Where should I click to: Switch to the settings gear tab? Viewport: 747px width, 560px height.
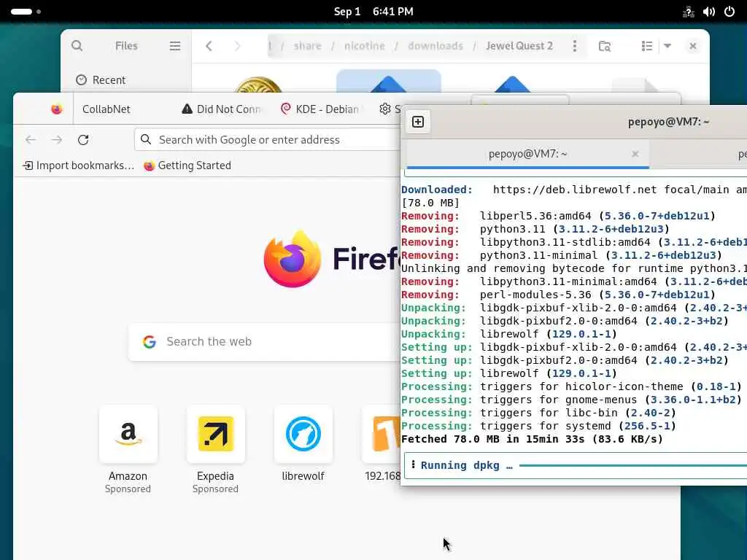[387, 109]
